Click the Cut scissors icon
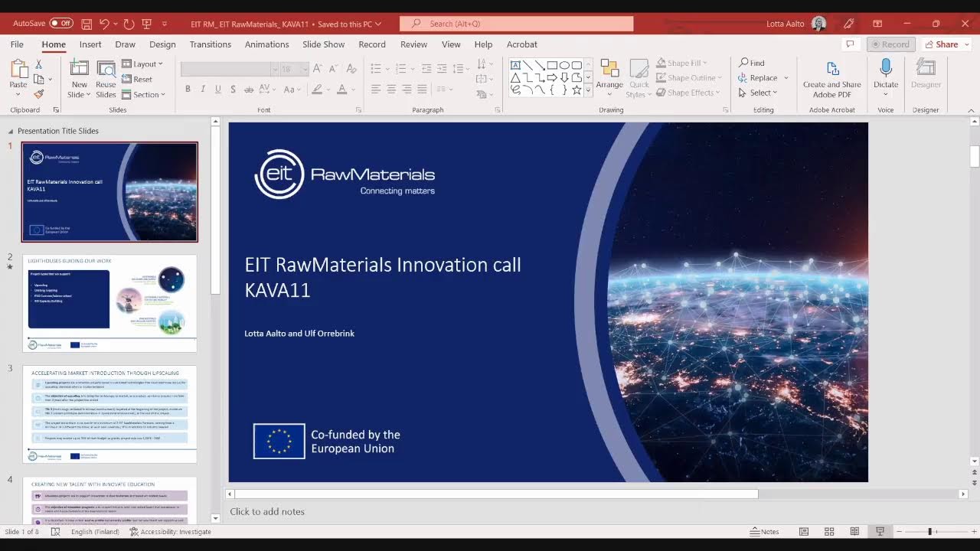The width and height of the screenshot is (980, 551). pyautogui.click(x=39, y=64)
